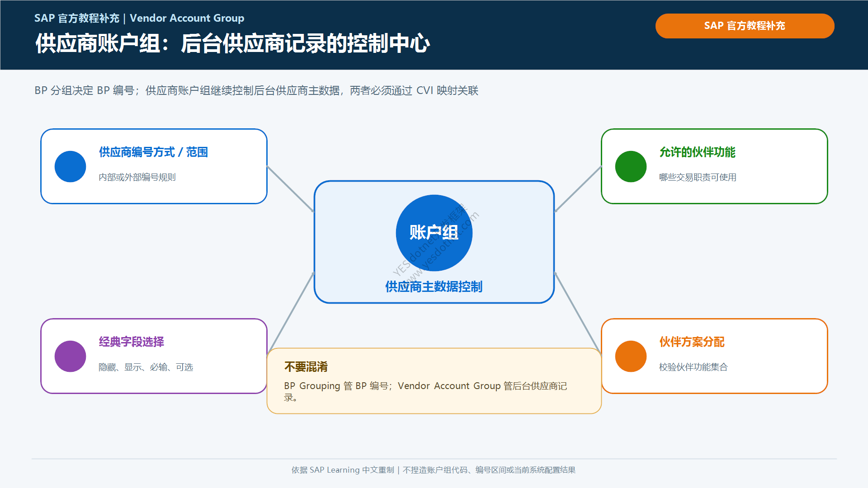868x488 pixels.
Task: Select the 经典字段选择 heading
Action: [132, 342]
